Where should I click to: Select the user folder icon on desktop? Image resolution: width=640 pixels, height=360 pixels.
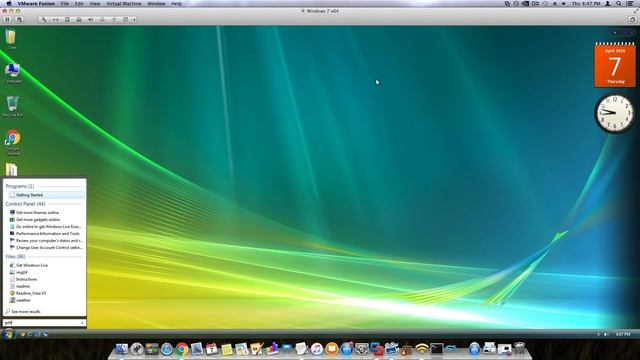point(11,39)
